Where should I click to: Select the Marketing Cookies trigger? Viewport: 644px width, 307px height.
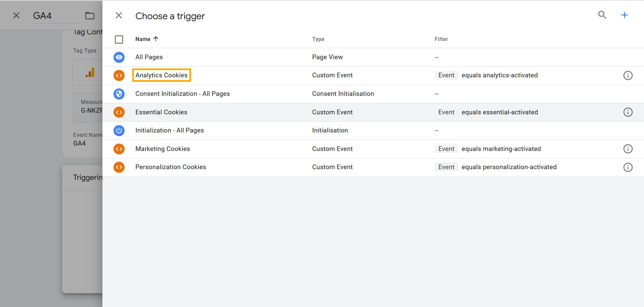pyautogui.click(x=163, y=149)
